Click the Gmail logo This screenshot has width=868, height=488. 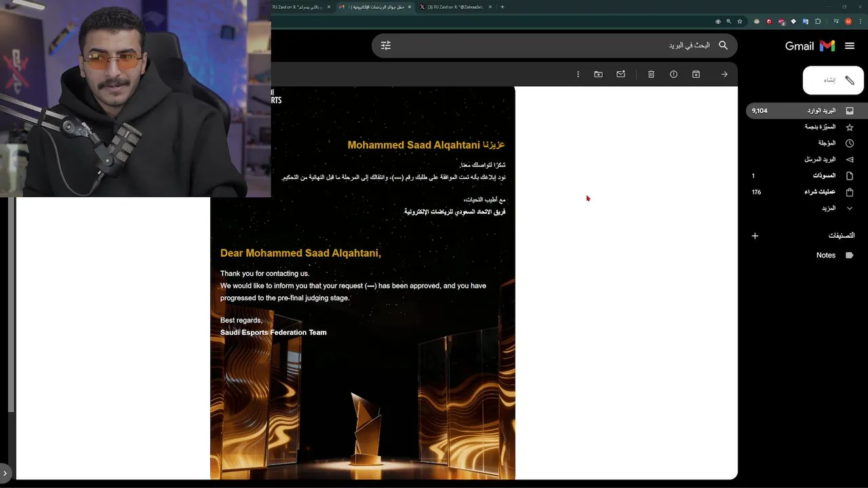pyautogui.click(x=810, y=45)
